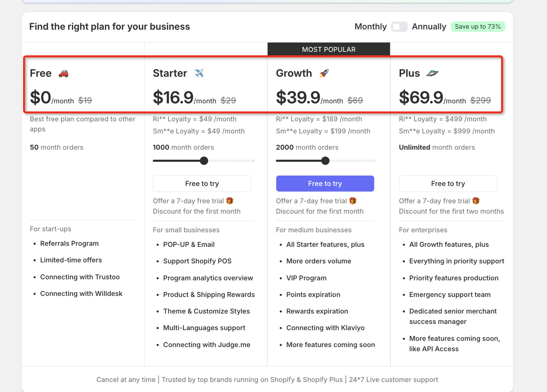Screen dimensions: 547x392
Task: Click Free to try on Starter plan
Action: pyautogui.click(x=202, y=184)
